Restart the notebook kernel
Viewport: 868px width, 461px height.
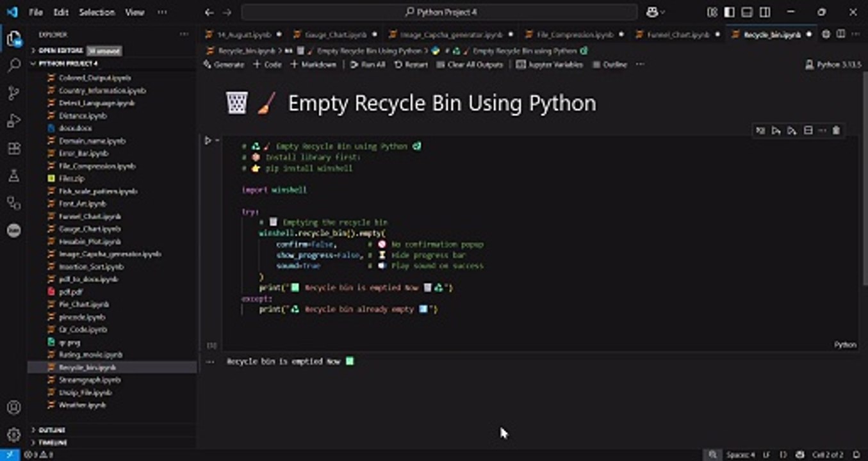pyautogui.click(x=411, y=65)
